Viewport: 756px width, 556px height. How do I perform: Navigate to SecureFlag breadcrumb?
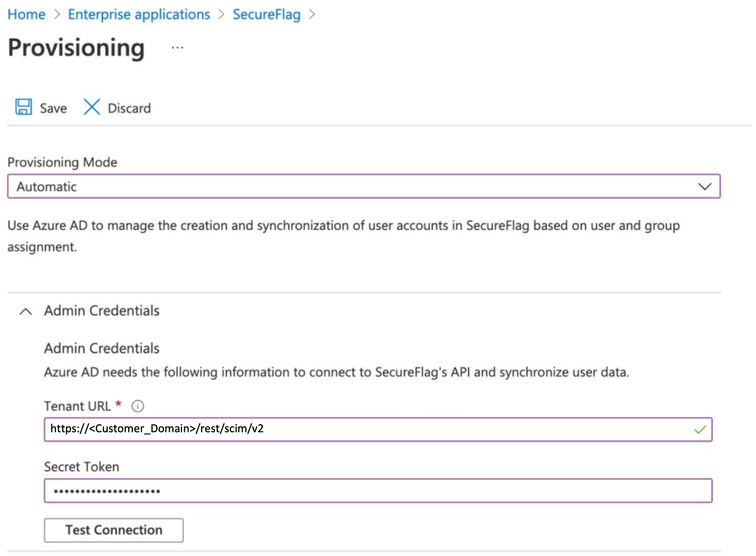coord(266,15)
